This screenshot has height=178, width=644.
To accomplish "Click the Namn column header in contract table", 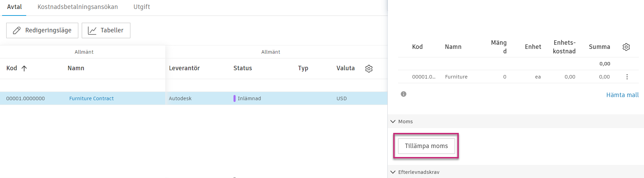I will point(76,68).
